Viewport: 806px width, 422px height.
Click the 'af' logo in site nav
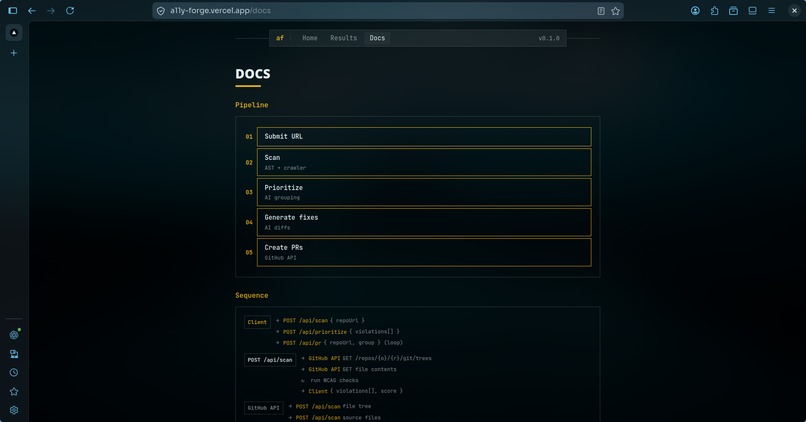point(280,38)
